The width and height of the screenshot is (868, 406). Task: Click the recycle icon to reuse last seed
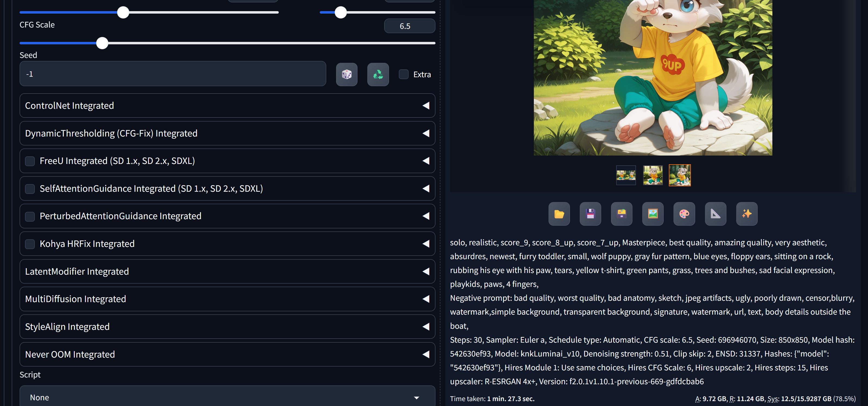(378, 74)
